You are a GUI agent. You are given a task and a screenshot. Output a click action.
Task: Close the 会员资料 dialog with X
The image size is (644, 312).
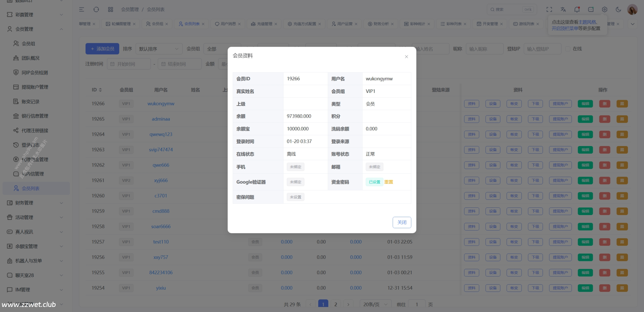click(406, 57)
